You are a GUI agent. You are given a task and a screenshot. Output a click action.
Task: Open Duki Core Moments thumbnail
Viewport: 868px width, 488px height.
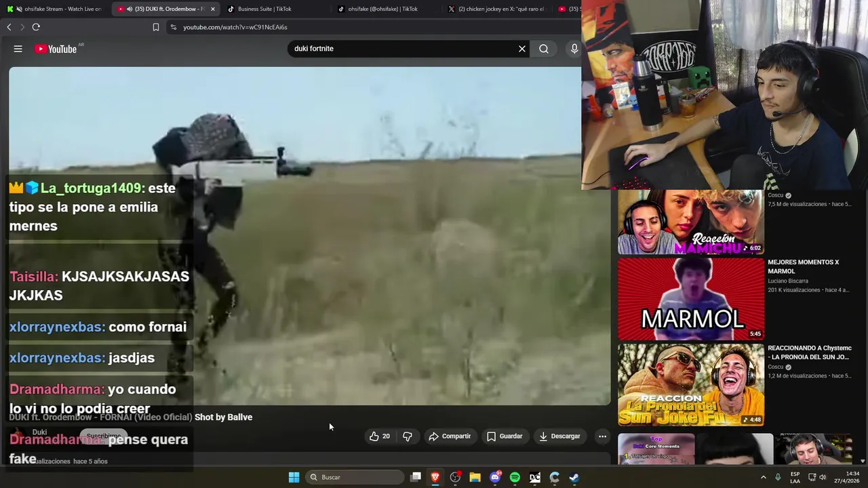[x=656, y=449]
